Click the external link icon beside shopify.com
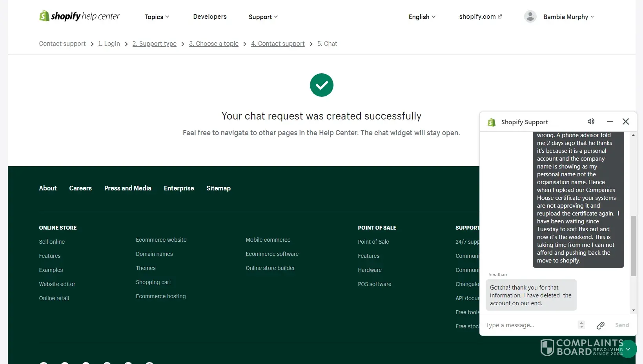This screenshot has width=643, height=364. [500, 16]
